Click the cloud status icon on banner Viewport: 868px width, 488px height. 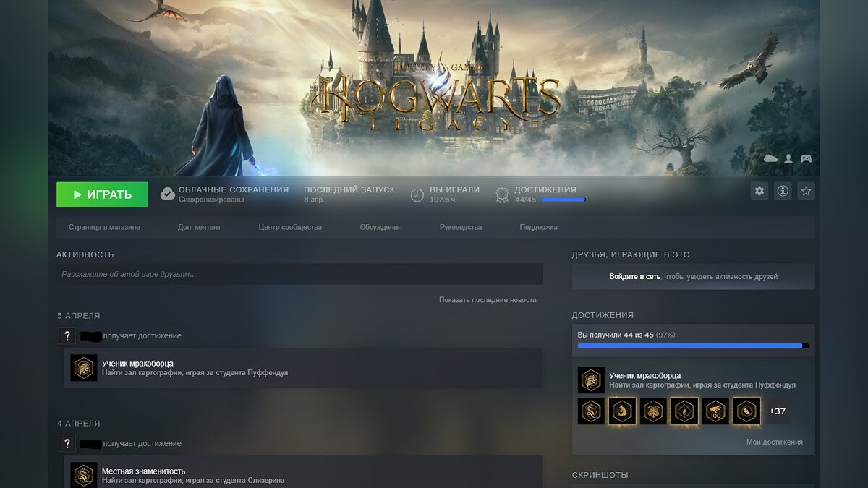coord(770,158)
